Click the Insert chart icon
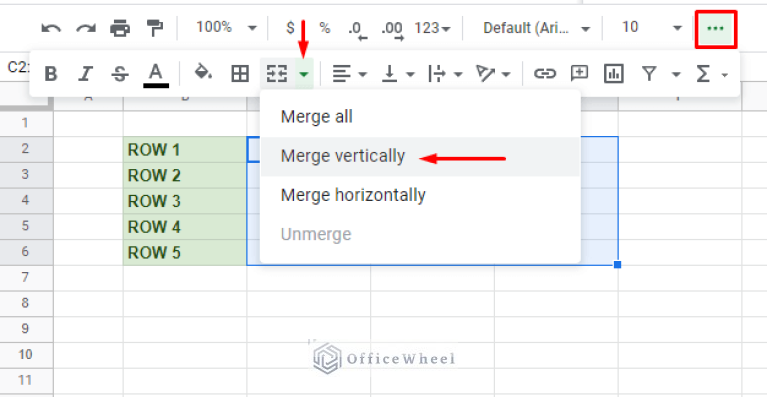This screenshot has height=397, width=767. (613, 74)
